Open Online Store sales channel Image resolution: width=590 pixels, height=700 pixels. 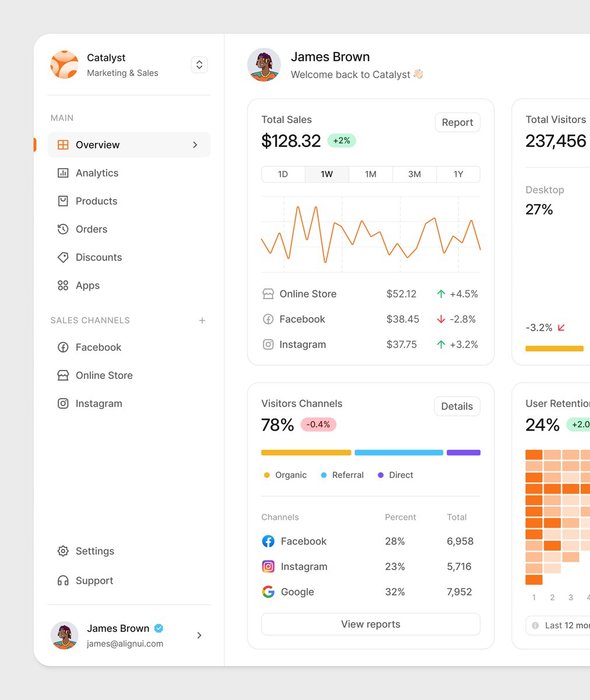(129, 375)
